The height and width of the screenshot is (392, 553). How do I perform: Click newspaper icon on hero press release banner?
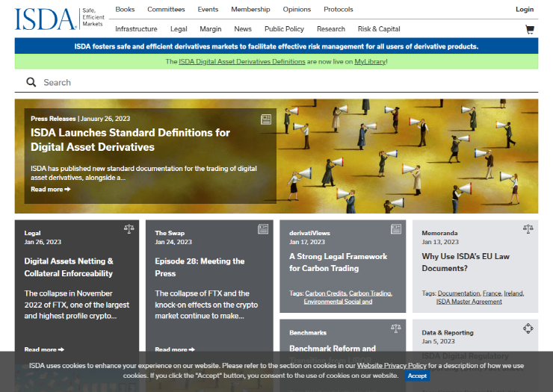coord(266,119)
